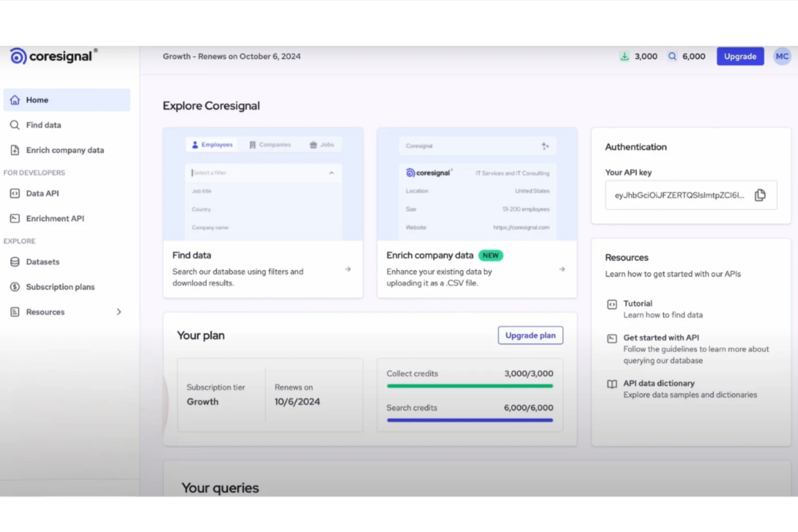This screenshot has width=798, height=532.
Task: Select the Employees tab in the Find data card
Action: (x=211, y=144)
